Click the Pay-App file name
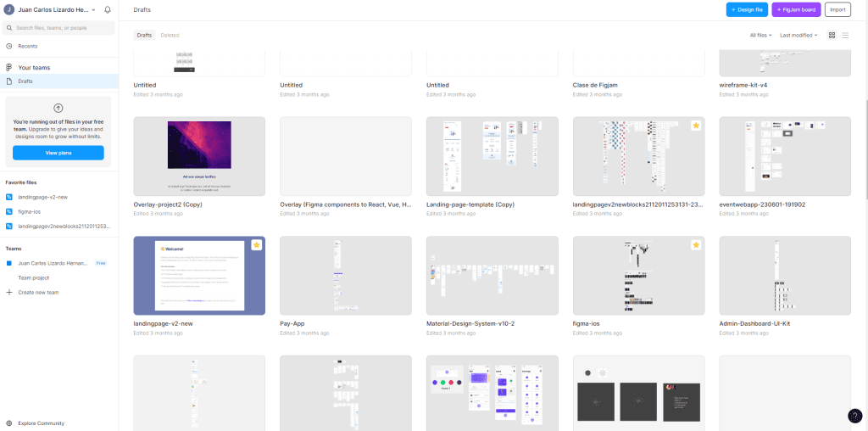This screenshot has height=431, width=868. tap(292, 323)
